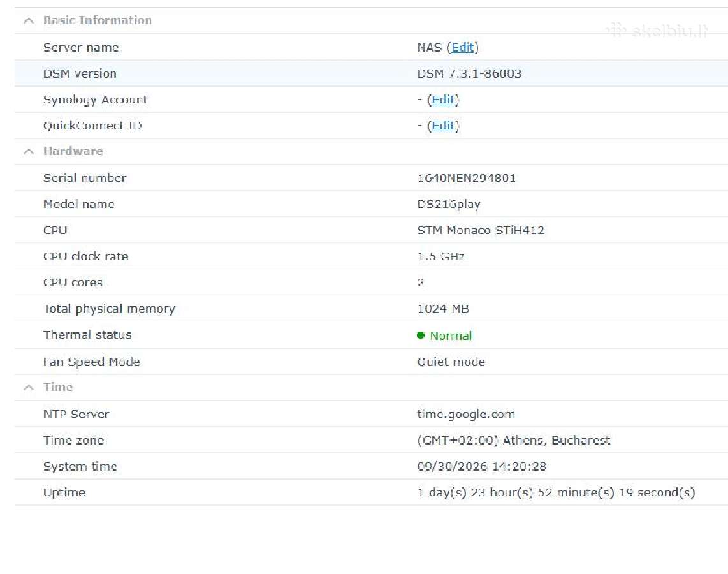Select Fan Speed Mode Quiet mode value

pos(451,362)
